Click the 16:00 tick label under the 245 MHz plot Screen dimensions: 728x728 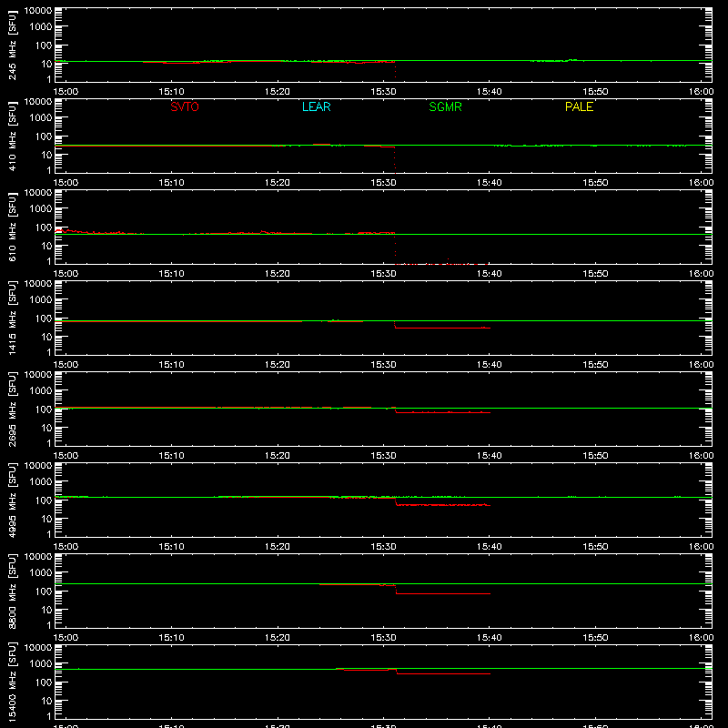pos(701,92)
